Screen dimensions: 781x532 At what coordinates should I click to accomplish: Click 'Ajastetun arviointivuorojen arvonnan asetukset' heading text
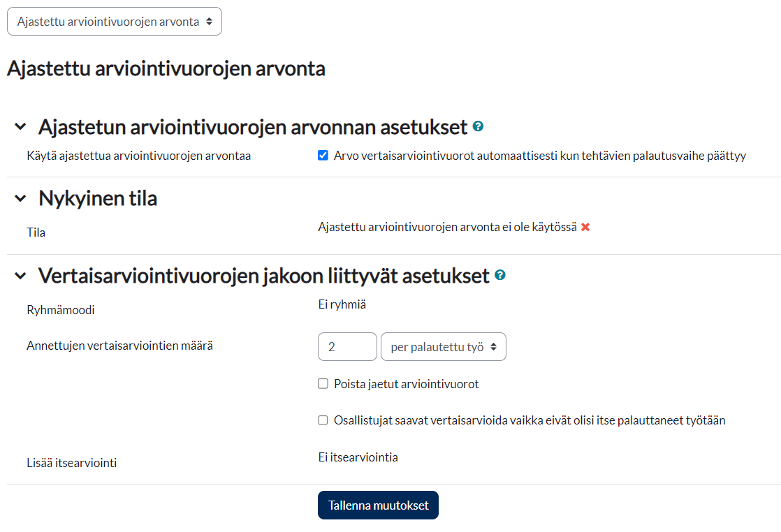pyautogui.click(x=252, y=127)
